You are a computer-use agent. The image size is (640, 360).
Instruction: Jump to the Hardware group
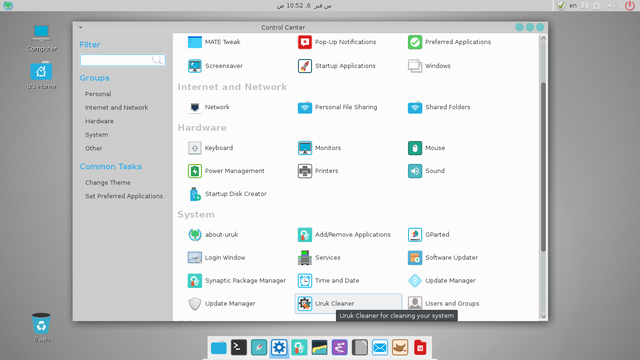[99, 121]
